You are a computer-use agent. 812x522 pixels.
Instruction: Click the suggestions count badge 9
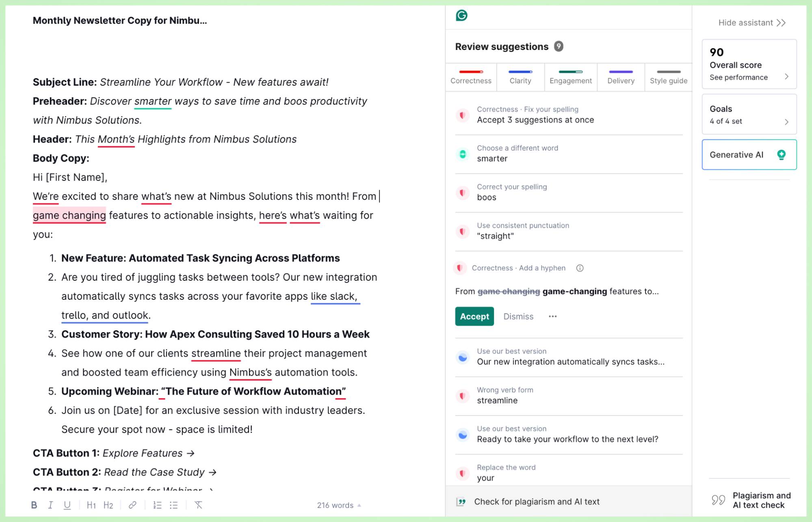[559, 46]
